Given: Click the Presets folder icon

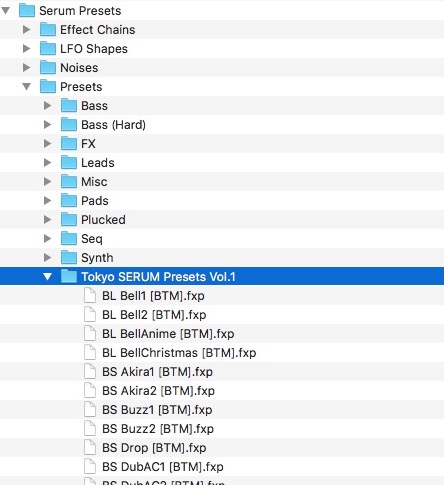Looking at the screenshot, I should click(48, 86).
